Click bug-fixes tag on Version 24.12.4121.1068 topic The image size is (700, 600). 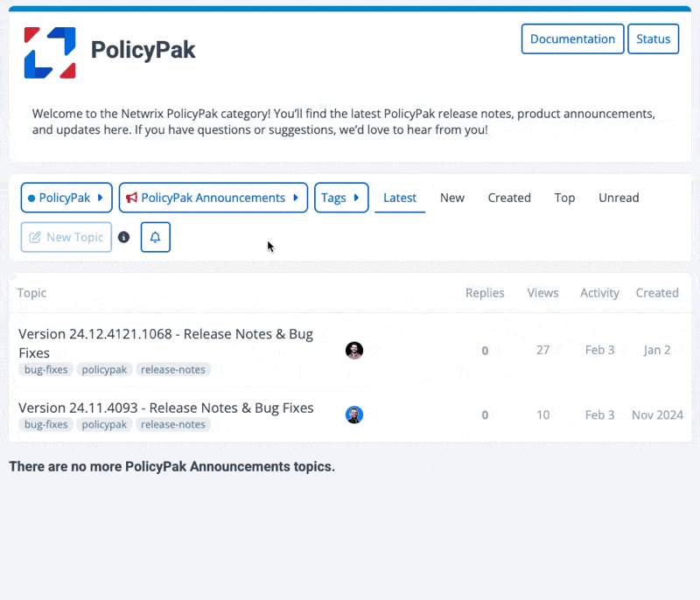click(46, 369)
